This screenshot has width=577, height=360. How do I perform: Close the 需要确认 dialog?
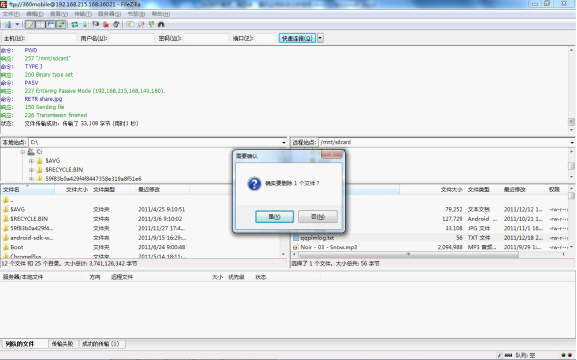(332, 155)
